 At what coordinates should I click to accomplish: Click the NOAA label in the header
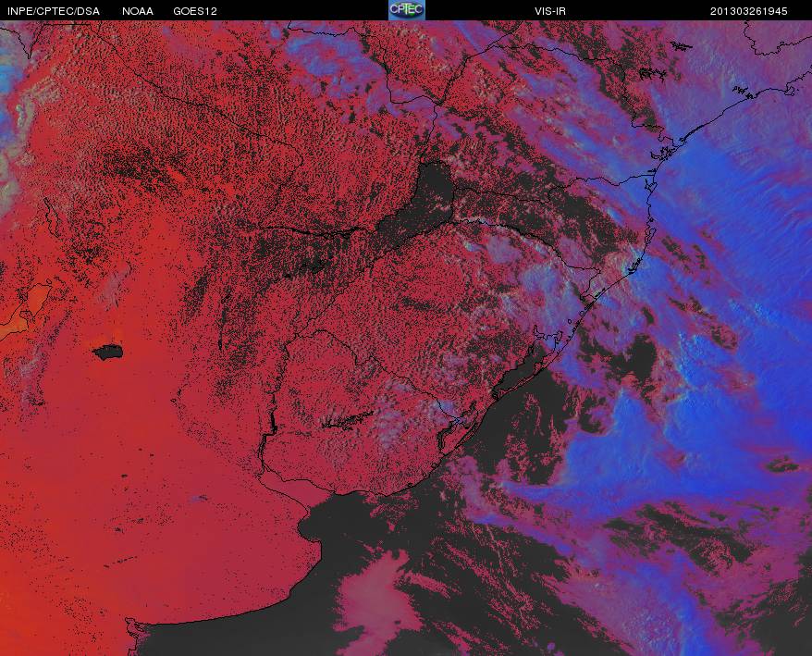[138, 11]
